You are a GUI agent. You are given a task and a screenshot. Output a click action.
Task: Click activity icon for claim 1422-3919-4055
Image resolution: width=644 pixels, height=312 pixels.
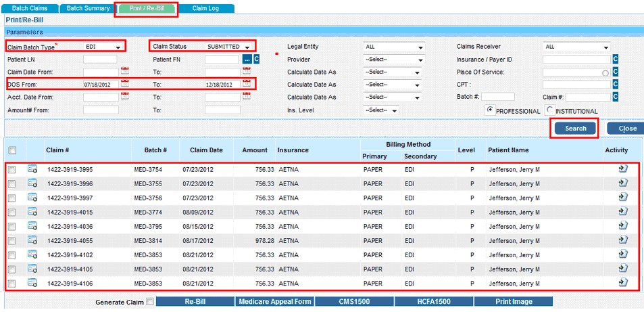(x=622, y=240)
